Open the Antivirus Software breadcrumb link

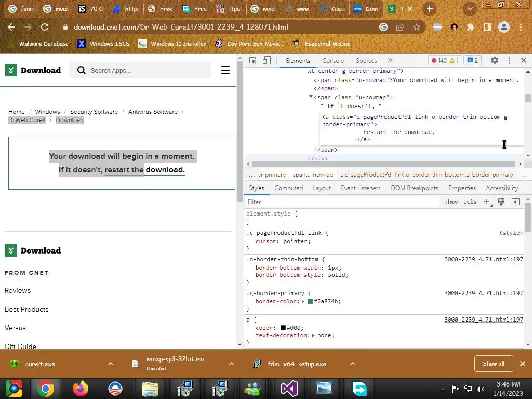pyautogui.click(x=153, y=112)
